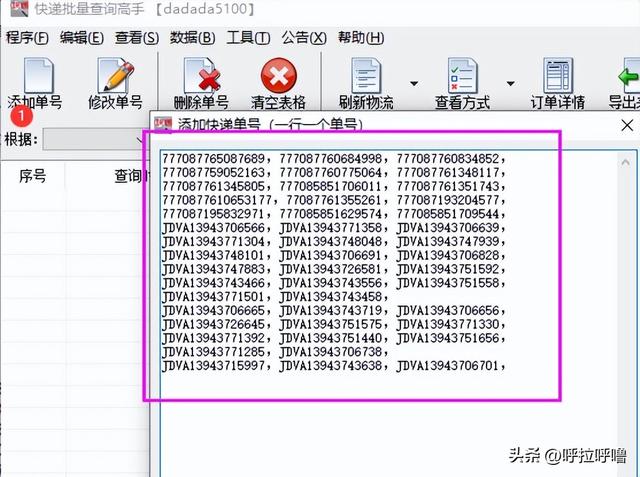
Task: Open the 查看方式 checklist icon
Action: pos(462,75)
